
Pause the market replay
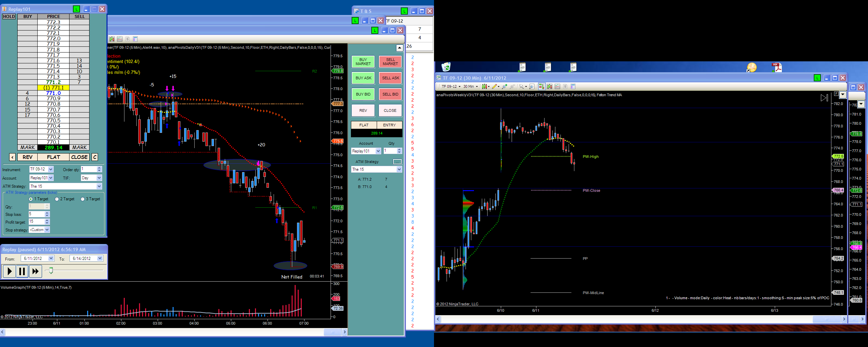point(22,271)
